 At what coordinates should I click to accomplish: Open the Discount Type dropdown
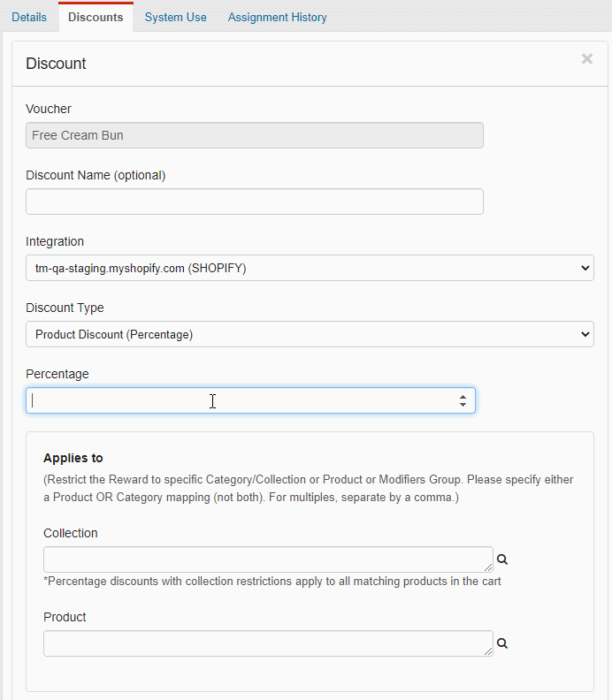click(310, 334)
